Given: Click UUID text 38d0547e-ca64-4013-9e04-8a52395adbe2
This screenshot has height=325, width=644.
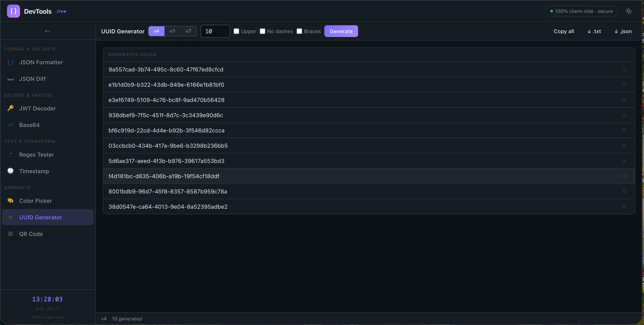Looking at the screenshot, I should (x=168, y=207).
